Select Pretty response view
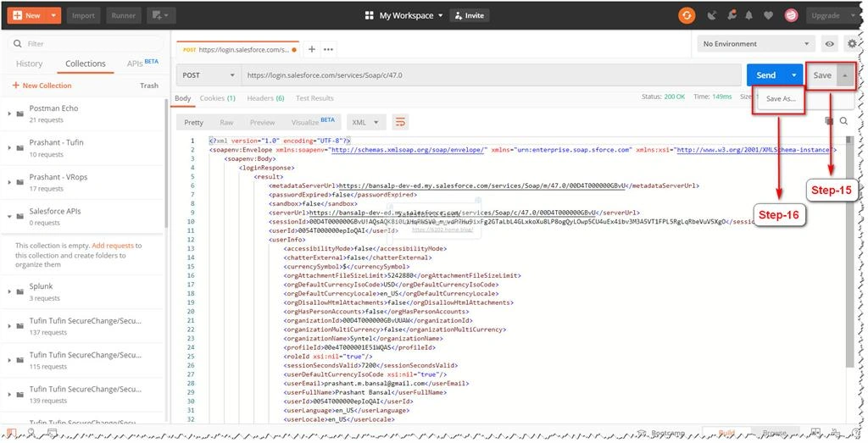 tap(194, 122)
